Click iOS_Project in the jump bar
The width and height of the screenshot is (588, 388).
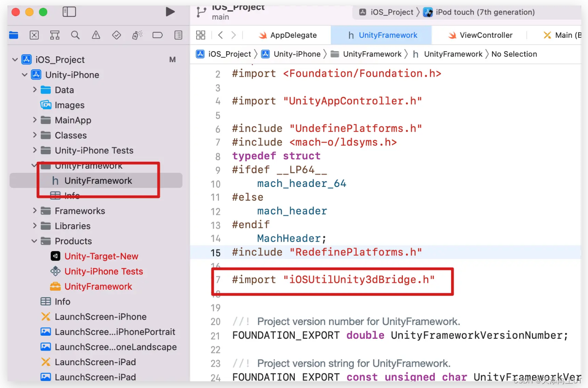[224, 54]
